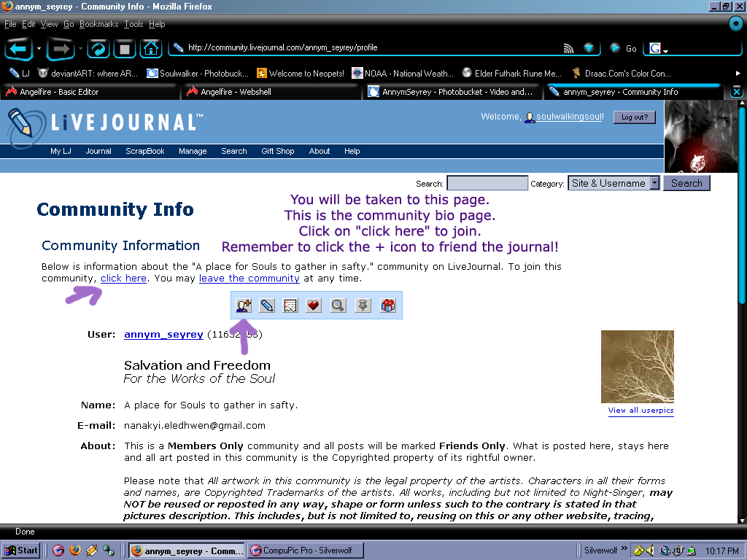Viewport: 747px width, 560px height.
Task: Click the pushpin track icon
Action: click(363, 306)
